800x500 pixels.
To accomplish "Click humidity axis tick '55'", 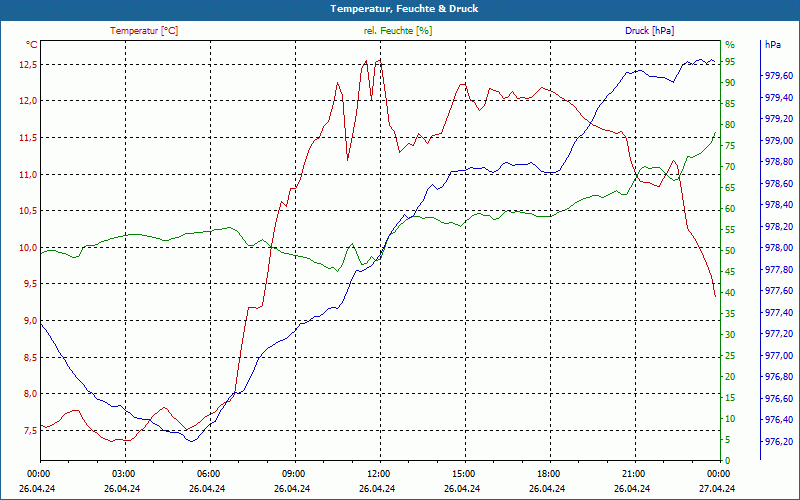I will (x=730, y=230).
